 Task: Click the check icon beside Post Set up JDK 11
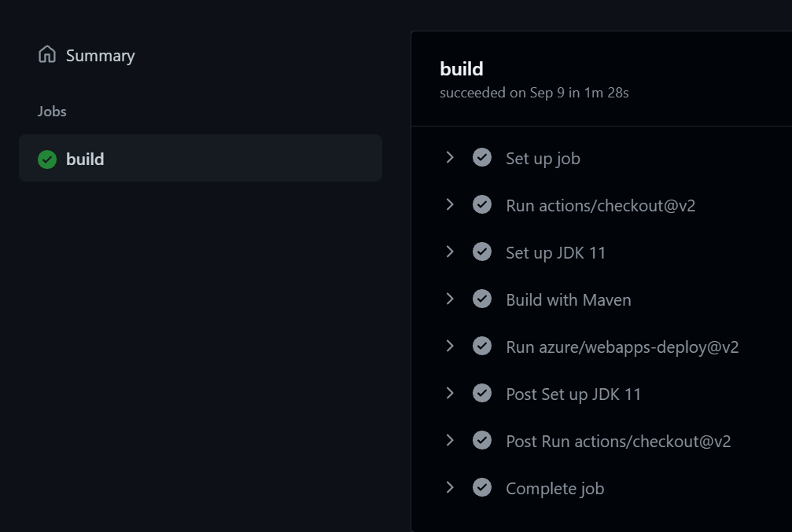click(x=482, y=393)
